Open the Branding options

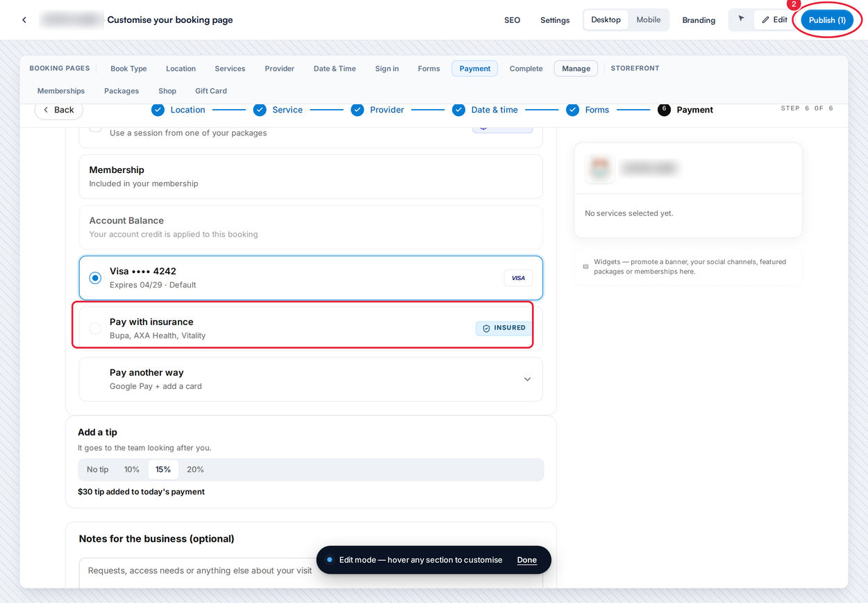click(x=699, y=20)
